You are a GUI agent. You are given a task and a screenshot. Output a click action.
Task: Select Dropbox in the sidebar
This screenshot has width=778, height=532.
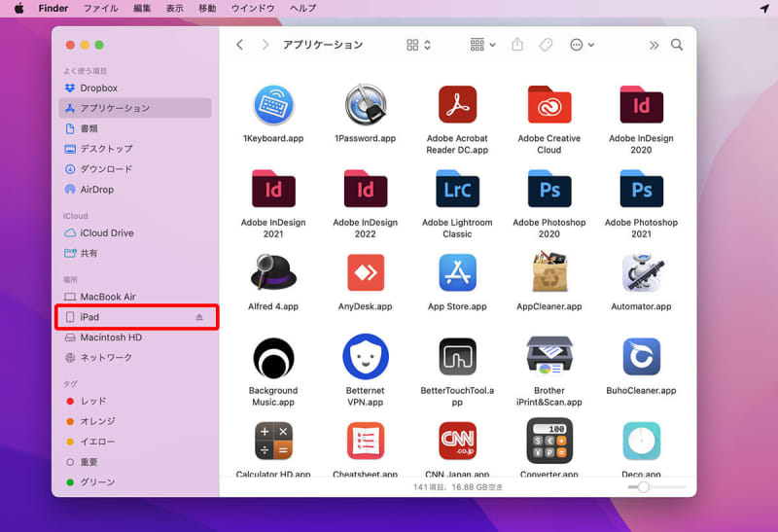tap(135, 88)
